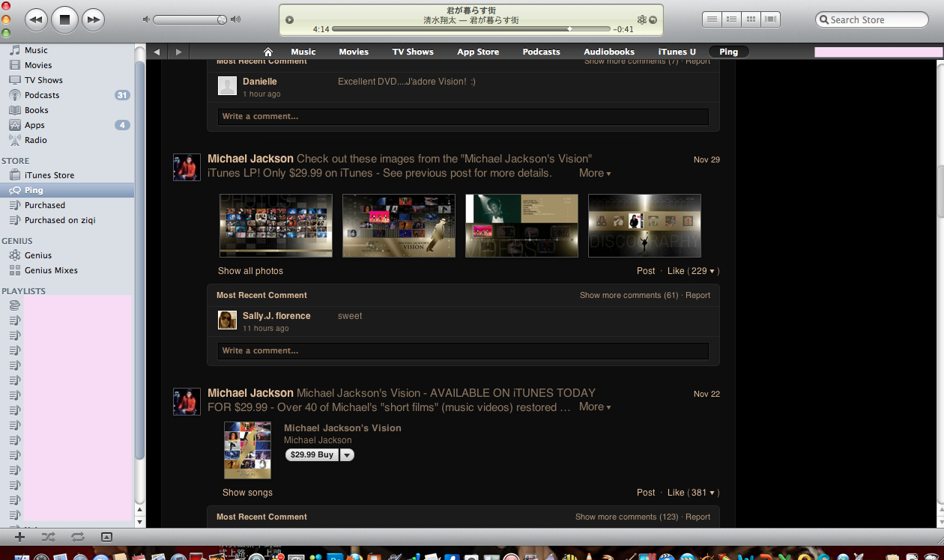944x560 pixels.
Task: Click the small play arrow in the now-playing display
Action: point(290,20)
